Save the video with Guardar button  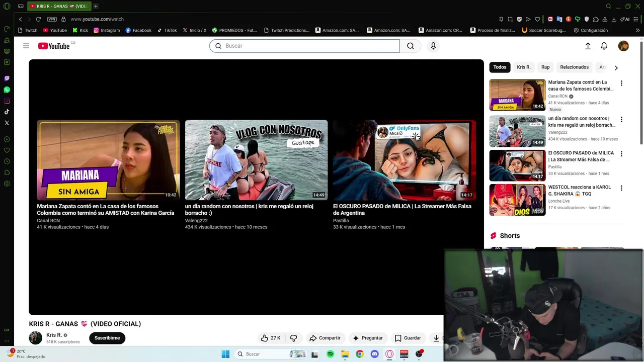click(x=408, y=338)
